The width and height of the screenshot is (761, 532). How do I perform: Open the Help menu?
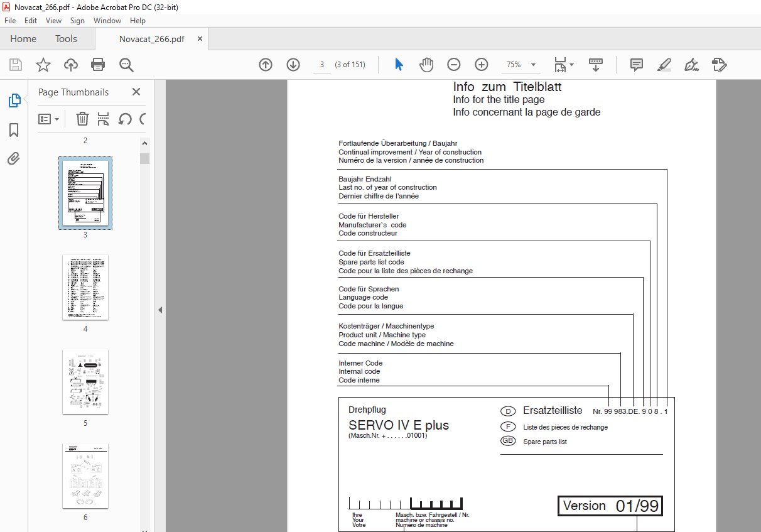(x=138, y=21)
